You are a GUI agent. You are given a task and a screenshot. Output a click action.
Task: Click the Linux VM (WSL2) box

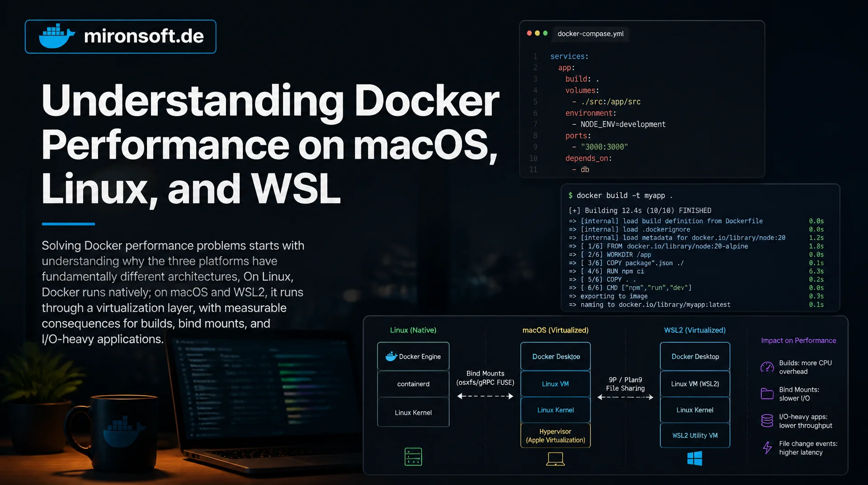[695, 384]
